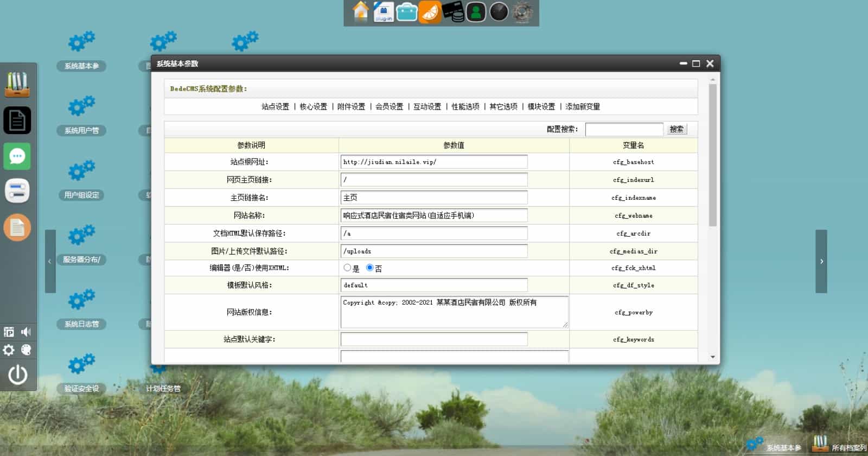Switch to 性能选项 tab
The width and height of the screenshot is (868, 456).
[x=465, y=106]
